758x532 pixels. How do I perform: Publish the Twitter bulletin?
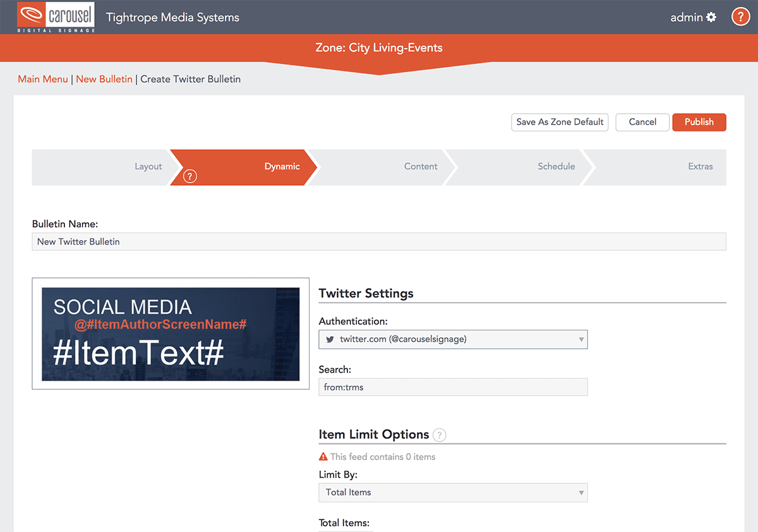[699, 122]
